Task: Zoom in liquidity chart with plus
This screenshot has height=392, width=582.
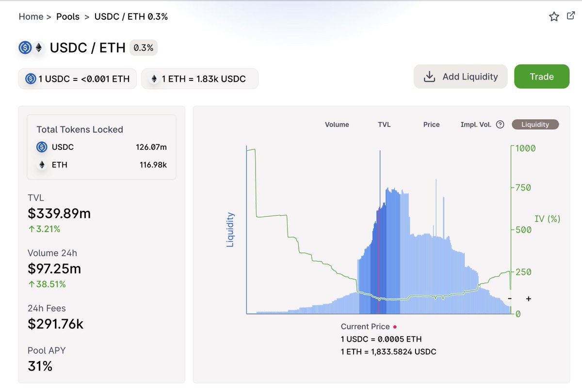Action: 529,298
